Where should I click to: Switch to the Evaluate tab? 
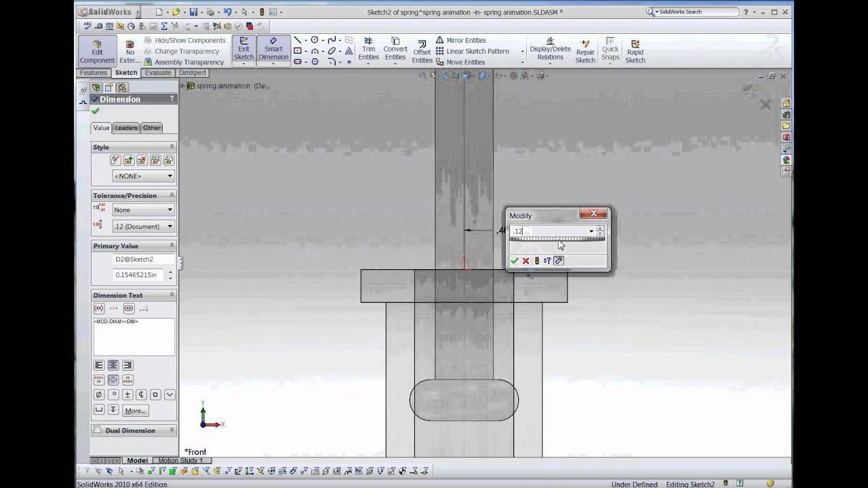[158, 73]
